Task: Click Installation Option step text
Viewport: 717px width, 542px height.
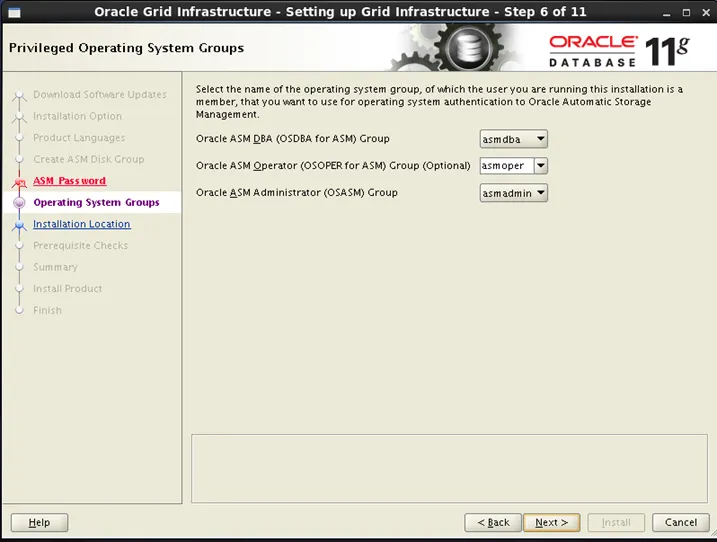Action: (77, 116)
